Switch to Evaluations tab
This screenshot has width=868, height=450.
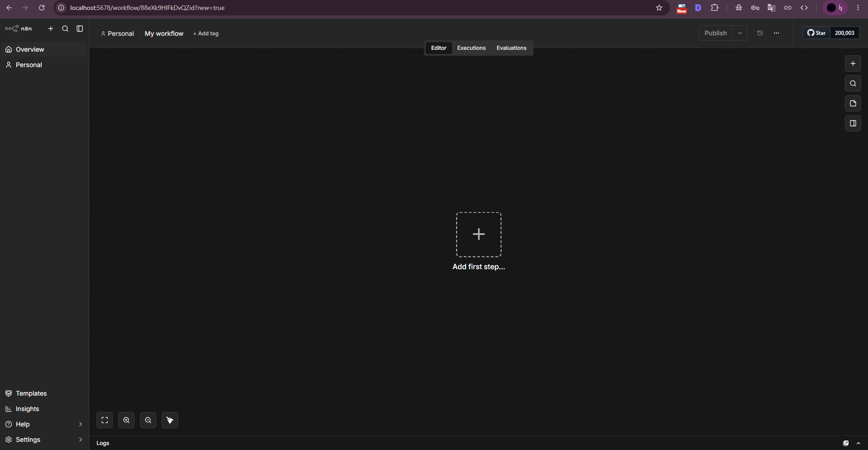(x=511, y=48)
